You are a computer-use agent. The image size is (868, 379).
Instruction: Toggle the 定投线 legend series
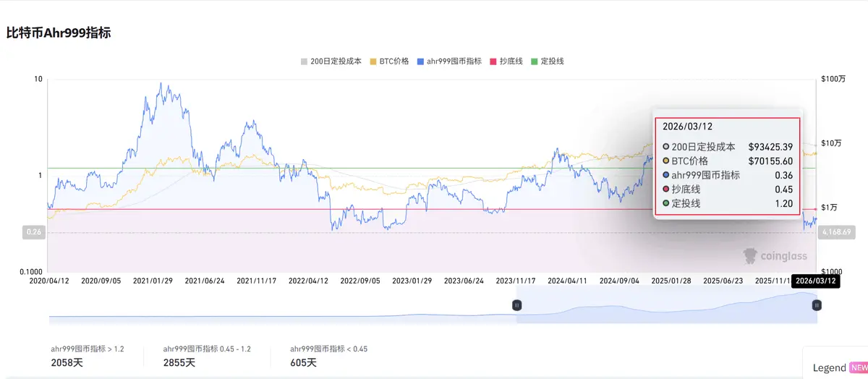coord(547,61)
